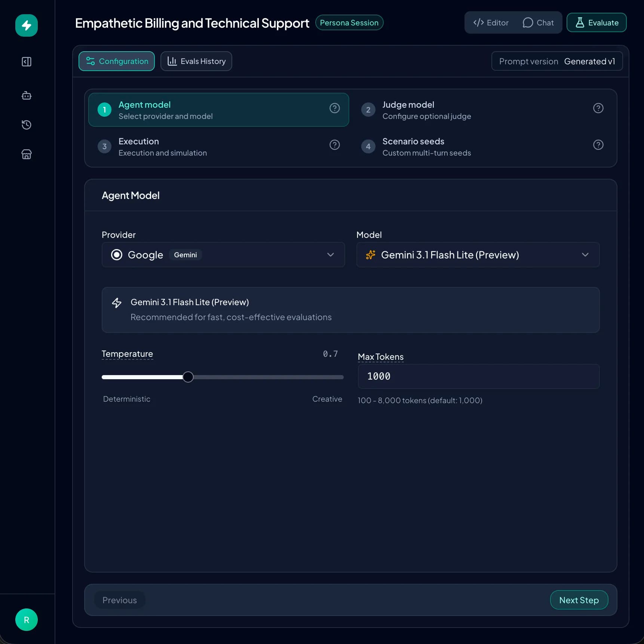The image size is (644, 644).
Task: Open help for Execution step
Action: pyautogui.click(x=334, y=145)
